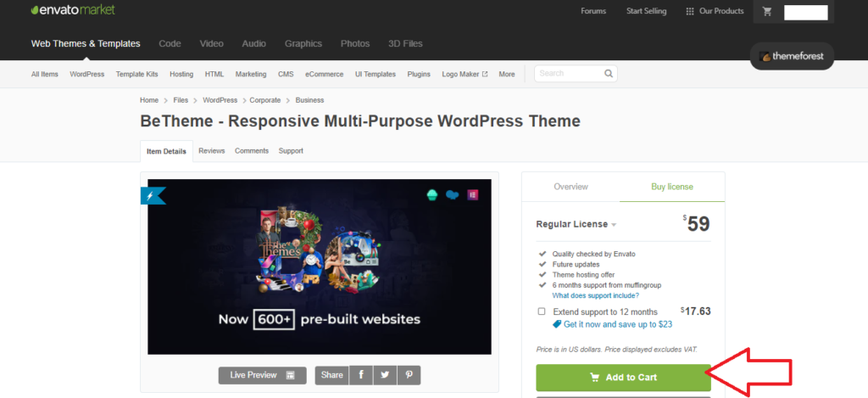Click the green muffin icon on preview
The height and width of the screenshot is (398, 868).
point(431,194)
